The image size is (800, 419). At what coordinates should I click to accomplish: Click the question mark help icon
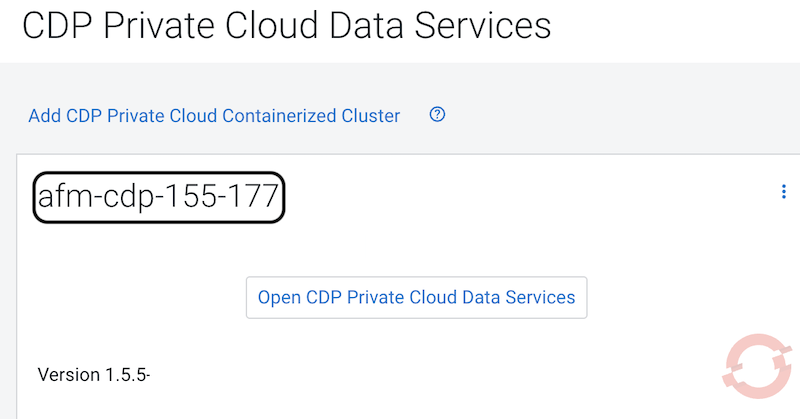coord(437,115)
